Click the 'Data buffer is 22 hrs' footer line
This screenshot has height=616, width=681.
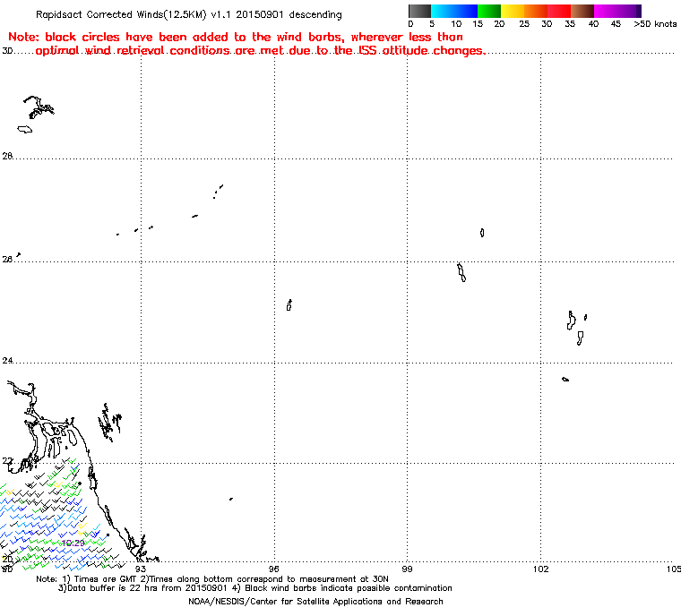pos(255,588)
